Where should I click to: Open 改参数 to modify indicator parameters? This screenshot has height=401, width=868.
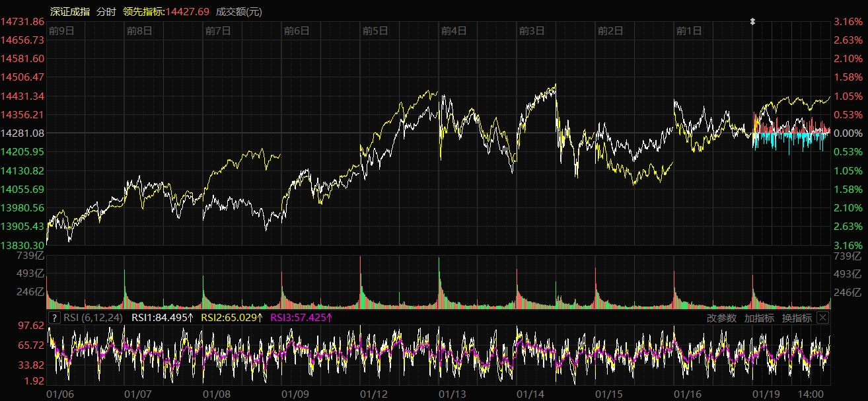[x=721, y=318]
